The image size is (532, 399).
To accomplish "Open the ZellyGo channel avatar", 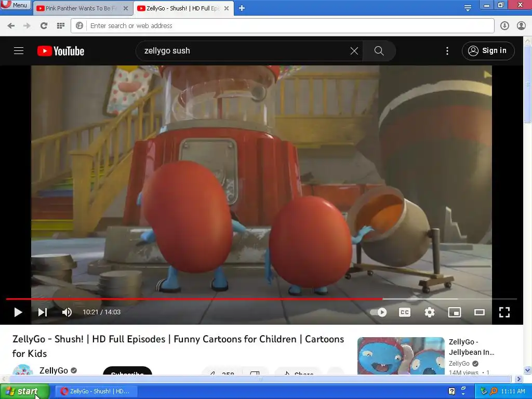I will click(x=23, y=369).
